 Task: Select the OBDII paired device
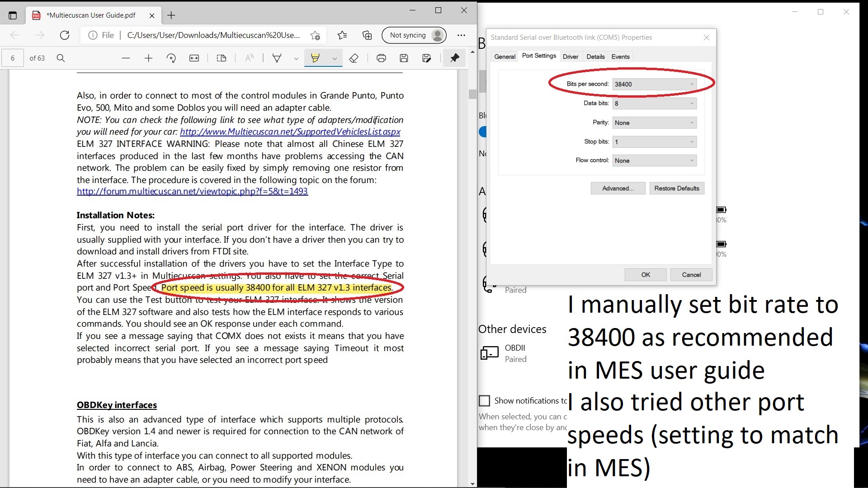click(x=516, y=353)
